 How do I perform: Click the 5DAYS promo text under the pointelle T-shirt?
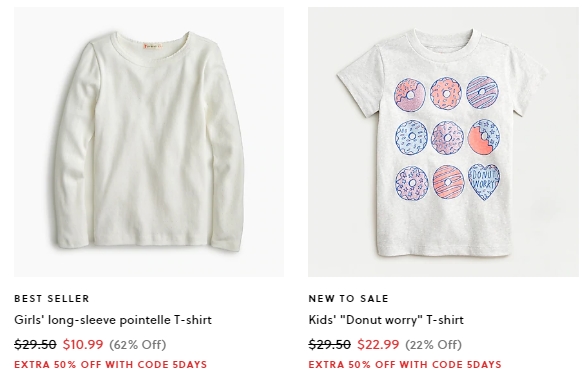pos(110,364)
